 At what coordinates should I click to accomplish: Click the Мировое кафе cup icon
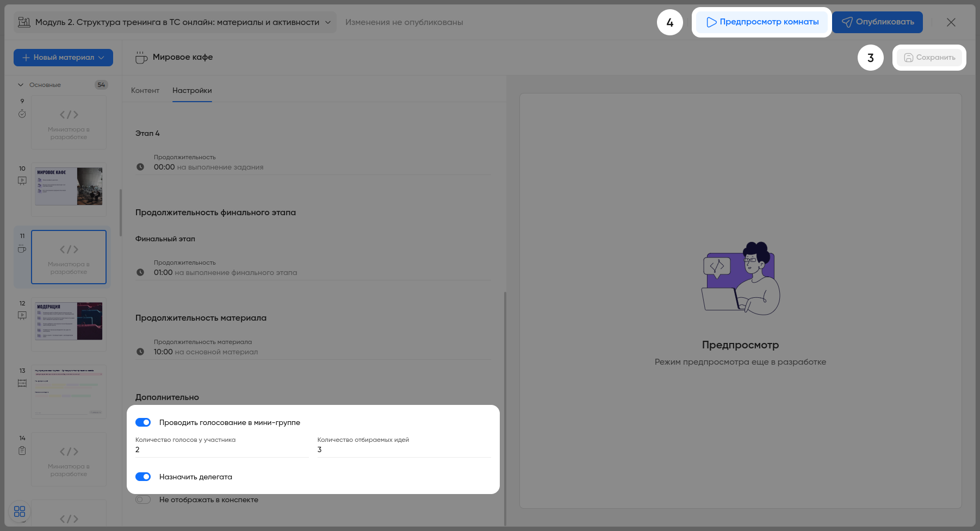pos(141,58)
